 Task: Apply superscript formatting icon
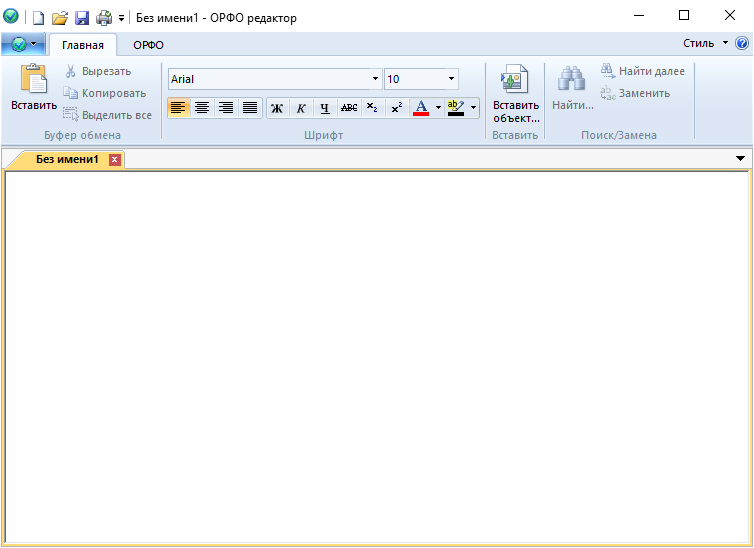point(396,108)
